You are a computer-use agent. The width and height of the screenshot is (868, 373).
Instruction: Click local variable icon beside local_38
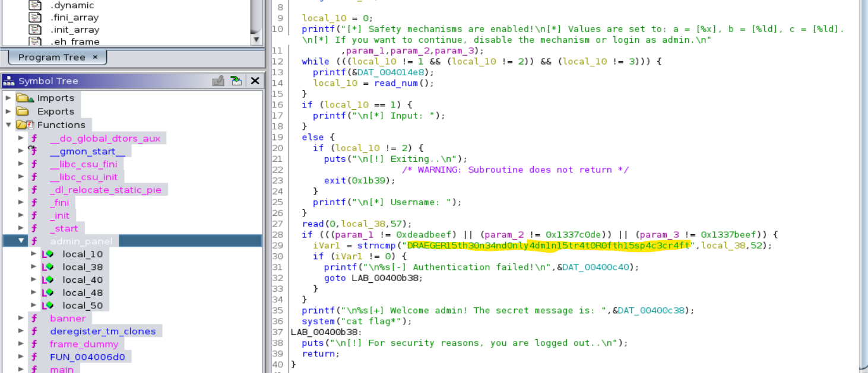tap(47, 267)
